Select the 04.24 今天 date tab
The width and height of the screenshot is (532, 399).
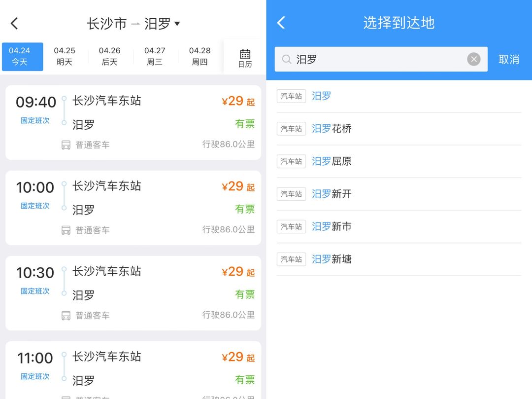tap(22, 57)
